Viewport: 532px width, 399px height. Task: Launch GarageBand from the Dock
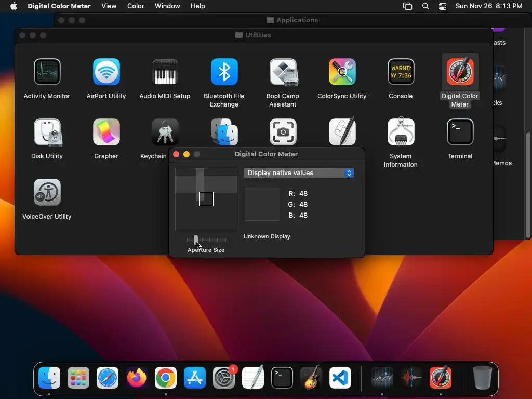311,378
